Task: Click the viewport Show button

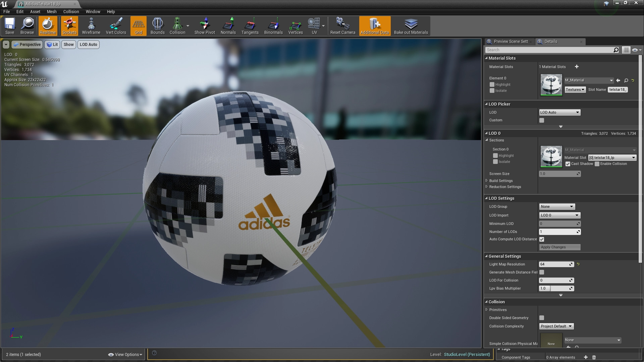Action: coord(68,45)
